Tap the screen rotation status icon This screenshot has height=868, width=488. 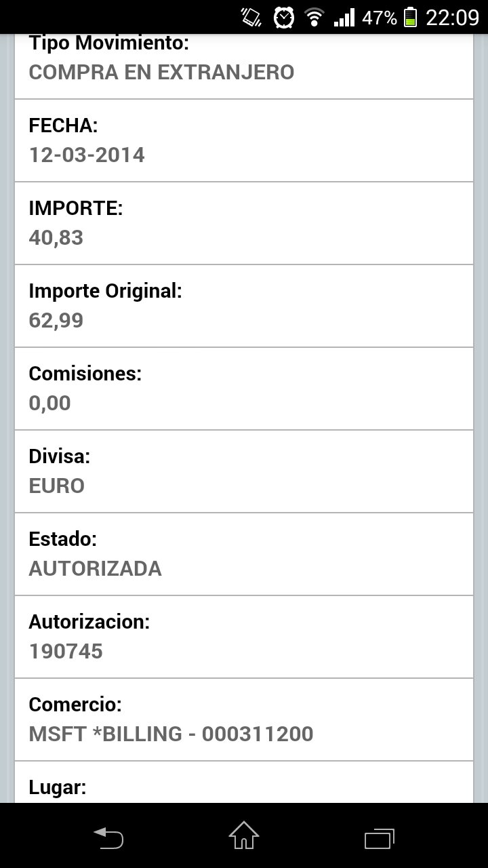click(251, 17)
